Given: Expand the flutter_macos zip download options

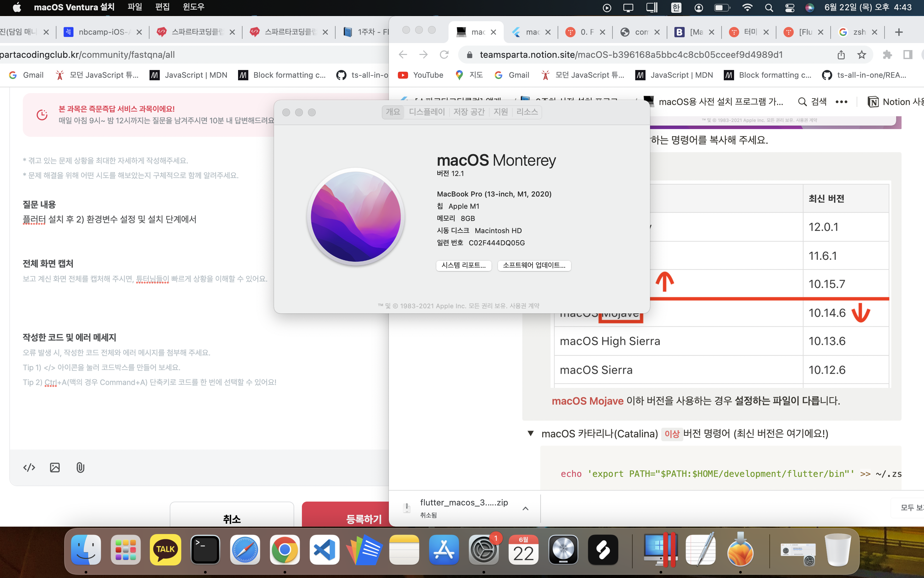Looking at the screenshot, I should 526,508.
